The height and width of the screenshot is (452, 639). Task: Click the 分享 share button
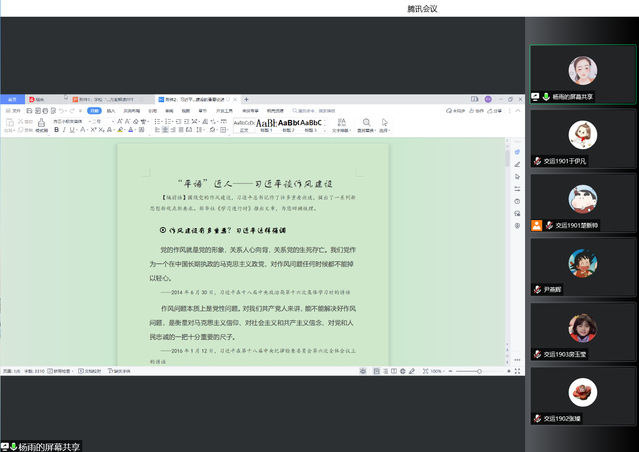coord(497,110)
